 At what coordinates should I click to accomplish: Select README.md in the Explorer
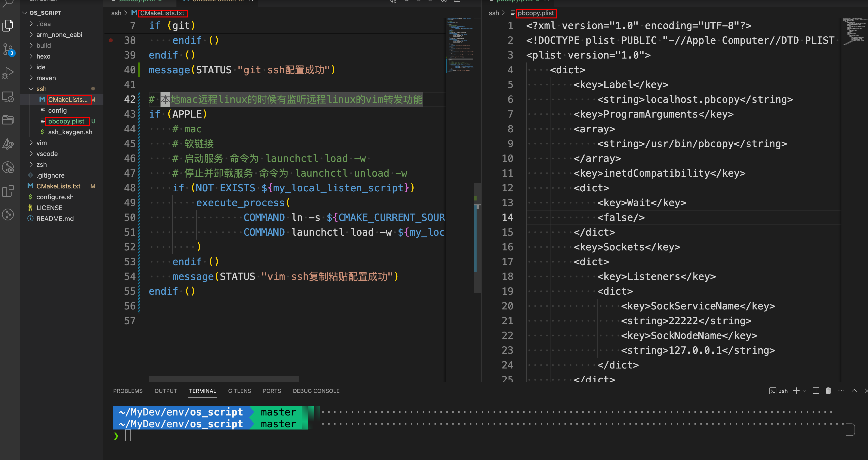tap(55, 218)
